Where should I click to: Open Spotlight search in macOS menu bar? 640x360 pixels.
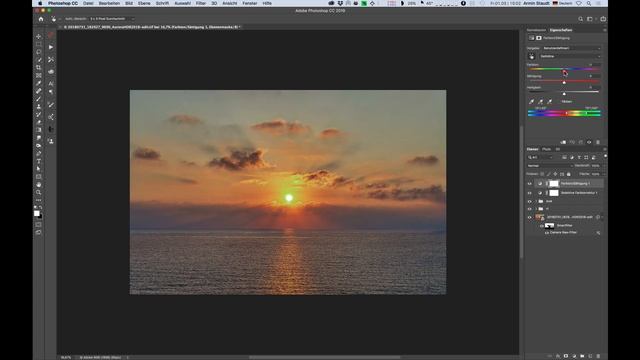click(589, 3)
